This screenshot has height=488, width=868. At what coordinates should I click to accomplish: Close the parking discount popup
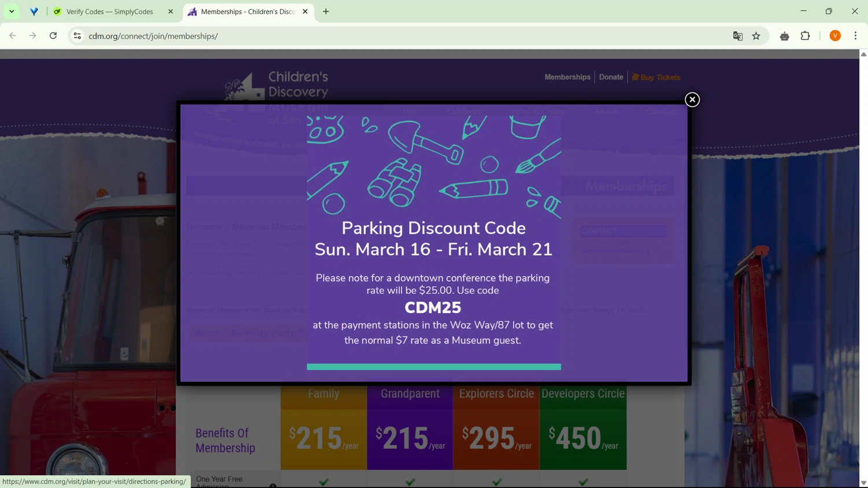(692, 99)
